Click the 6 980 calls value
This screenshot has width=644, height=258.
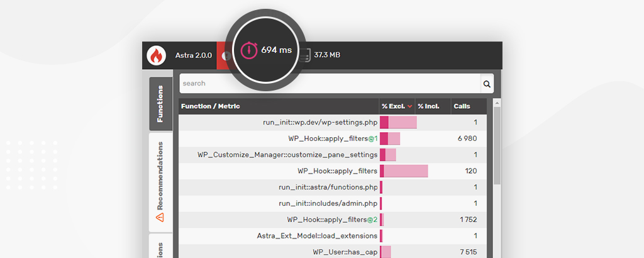point(467,139)
